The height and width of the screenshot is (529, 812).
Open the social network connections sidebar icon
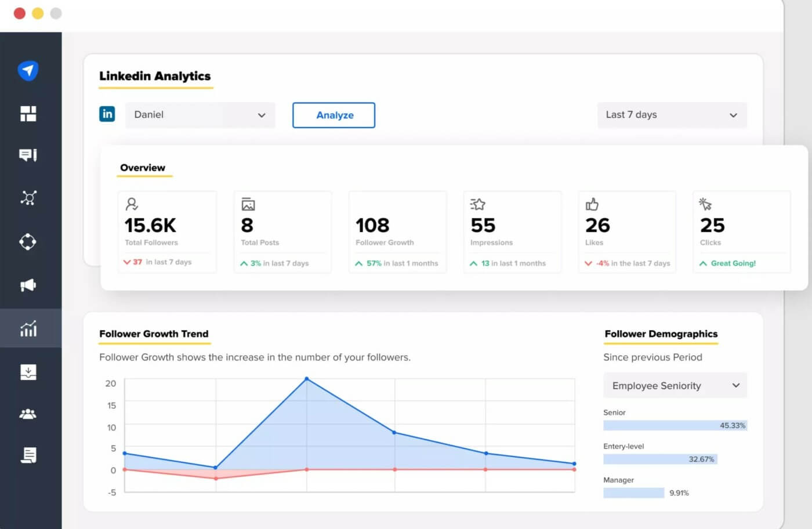pyautogui.click(x=28, y=198)
